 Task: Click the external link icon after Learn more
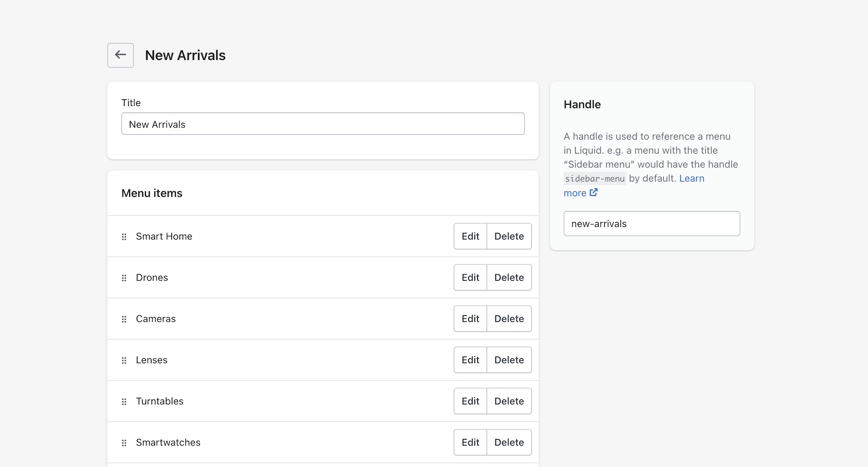pos(594,192)
